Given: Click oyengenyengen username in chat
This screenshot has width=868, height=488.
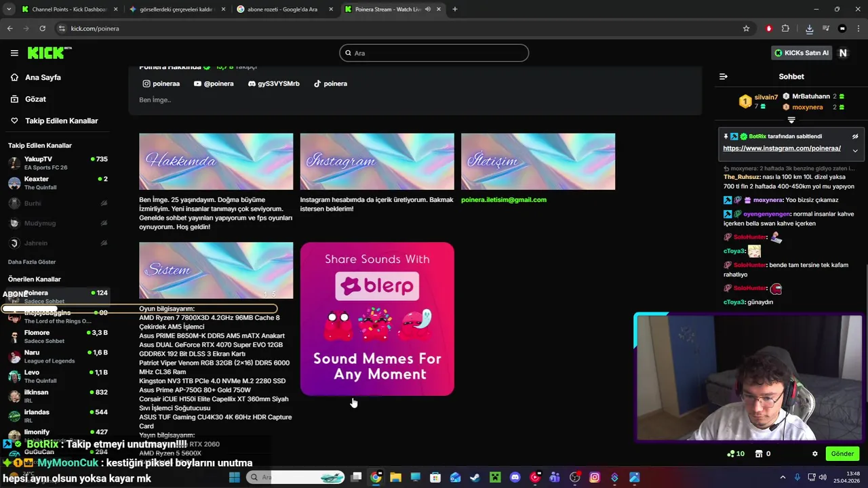Looking at the screenshot, I should [x=767, y=214].
